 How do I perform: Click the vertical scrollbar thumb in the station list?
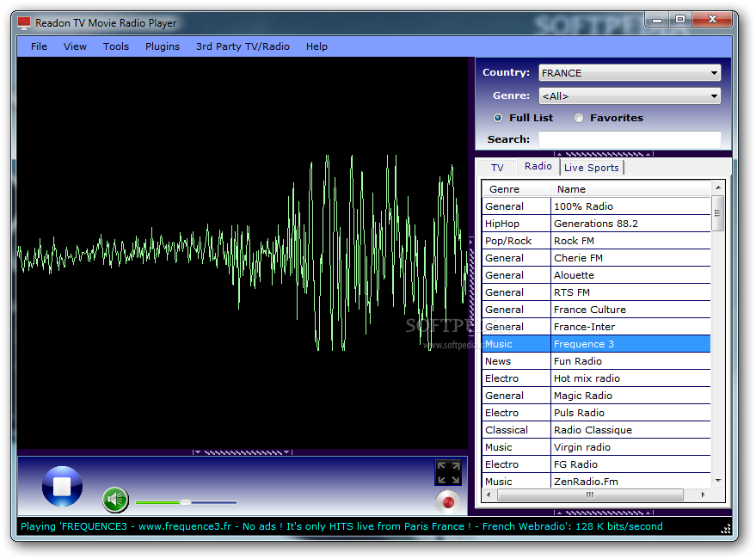[718, 213]
